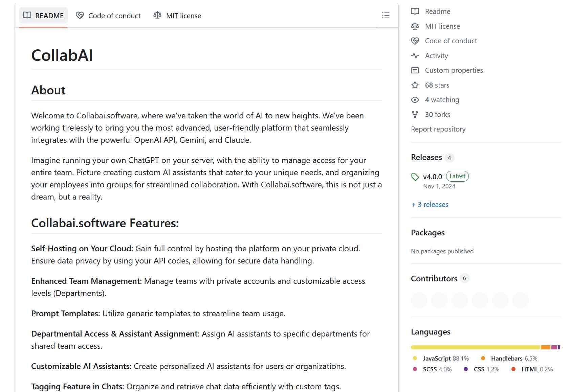Click the Collabai.software Features heading
Image resolution: width=570 pixels, height=392 pixels.
[105, 223]
